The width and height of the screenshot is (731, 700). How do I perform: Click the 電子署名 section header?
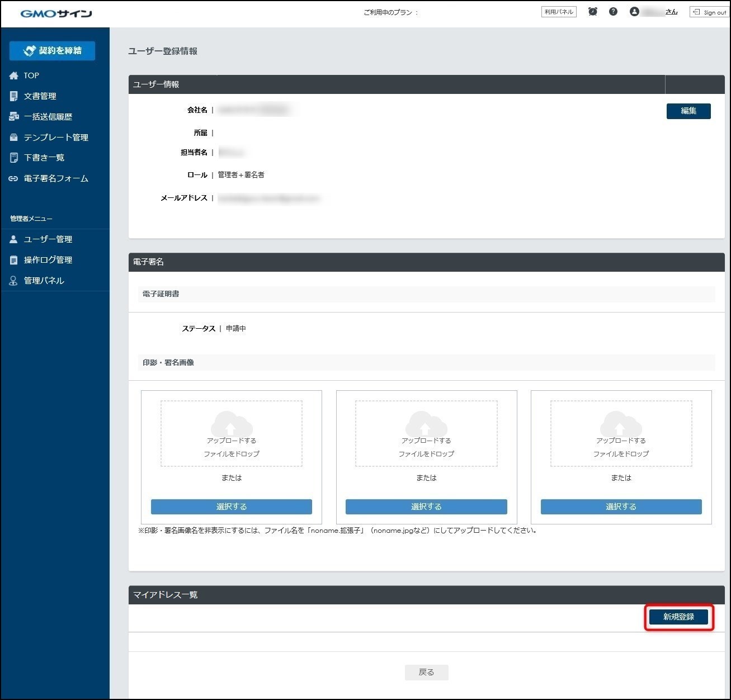coord(427,262)
